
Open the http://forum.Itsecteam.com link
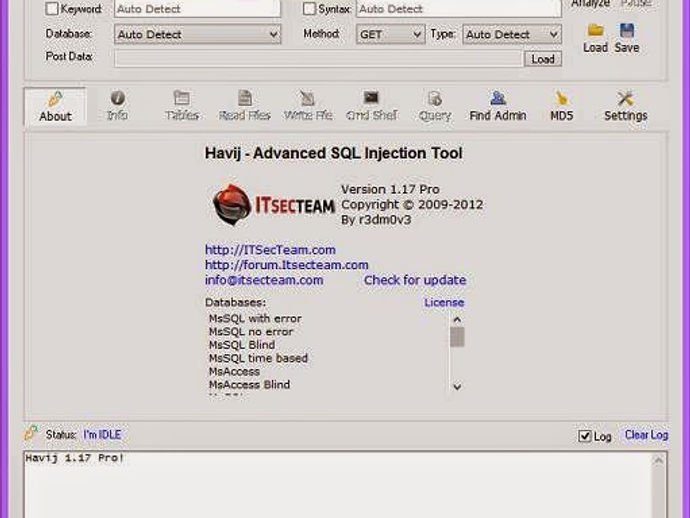click(x=286, y=265)
